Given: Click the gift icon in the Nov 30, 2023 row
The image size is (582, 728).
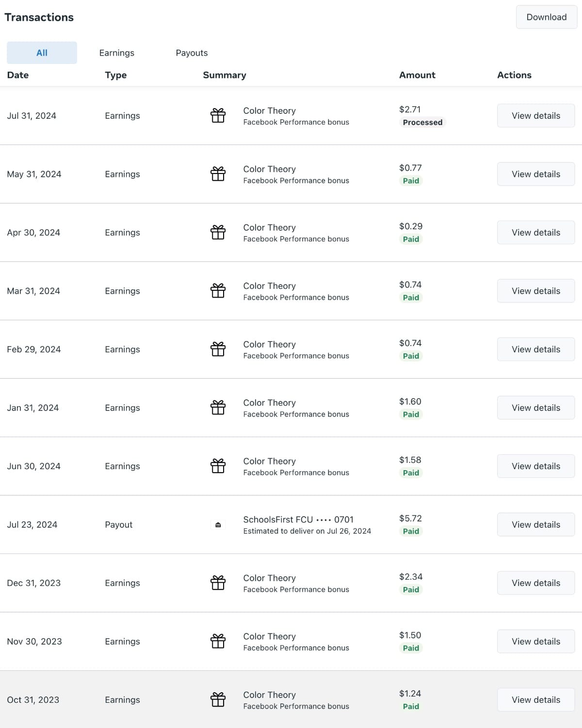Looking at the screenshot, I should point(218,641).
